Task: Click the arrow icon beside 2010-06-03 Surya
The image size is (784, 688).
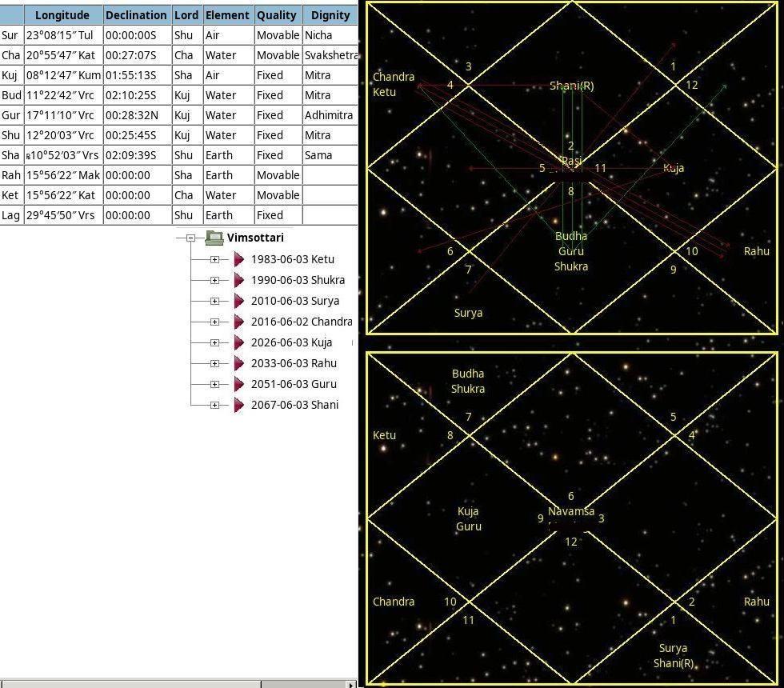Action: pos(238,301)
